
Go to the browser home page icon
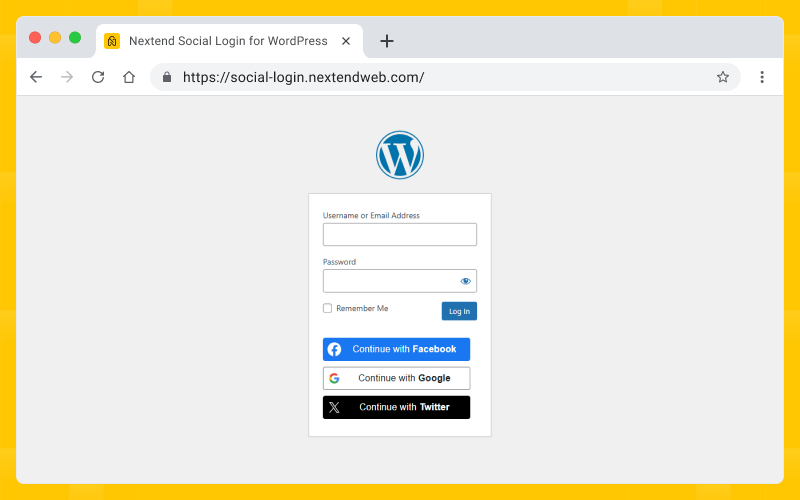pyautogui.click(x=129, y=77)
